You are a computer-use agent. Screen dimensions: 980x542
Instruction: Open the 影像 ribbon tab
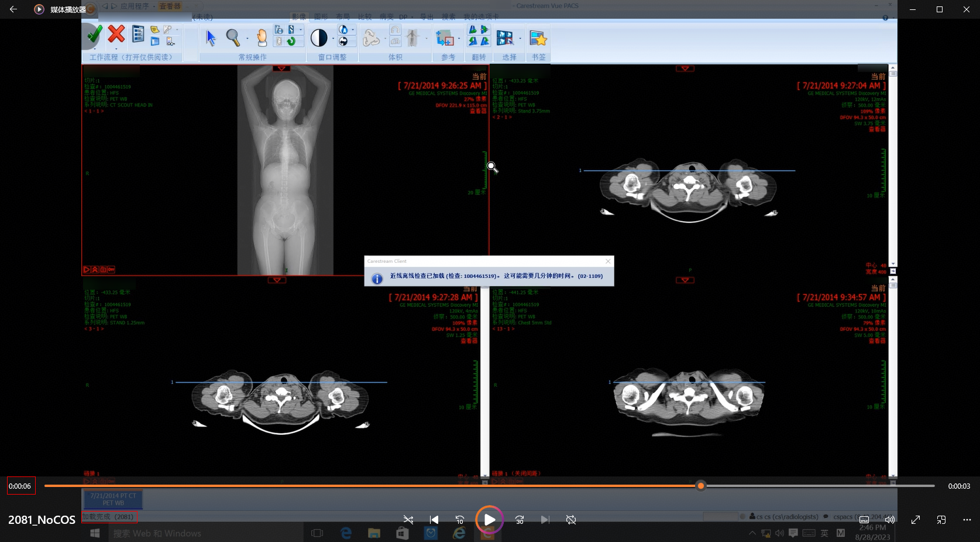[299, 17]
